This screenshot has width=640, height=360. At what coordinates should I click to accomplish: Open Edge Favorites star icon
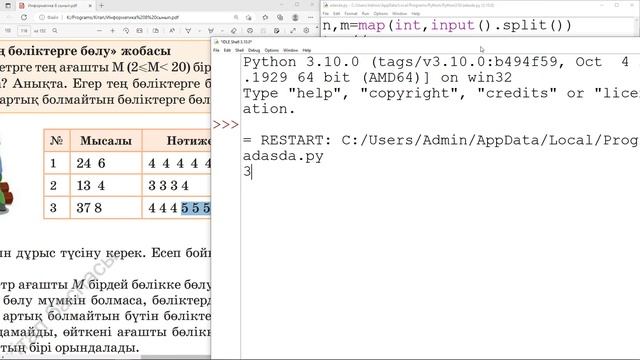tap(265, 18)
